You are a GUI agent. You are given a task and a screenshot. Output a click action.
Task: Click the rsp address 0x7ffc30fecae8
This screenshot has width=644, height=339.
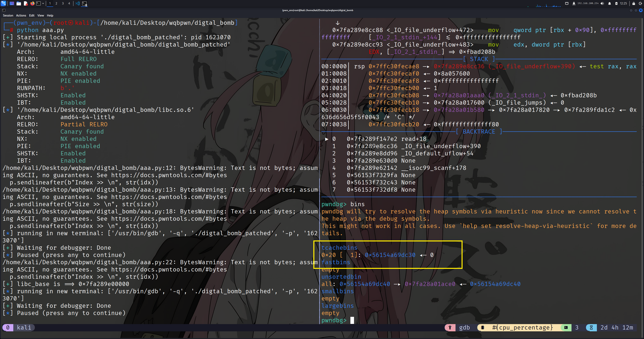pos(394,66)
